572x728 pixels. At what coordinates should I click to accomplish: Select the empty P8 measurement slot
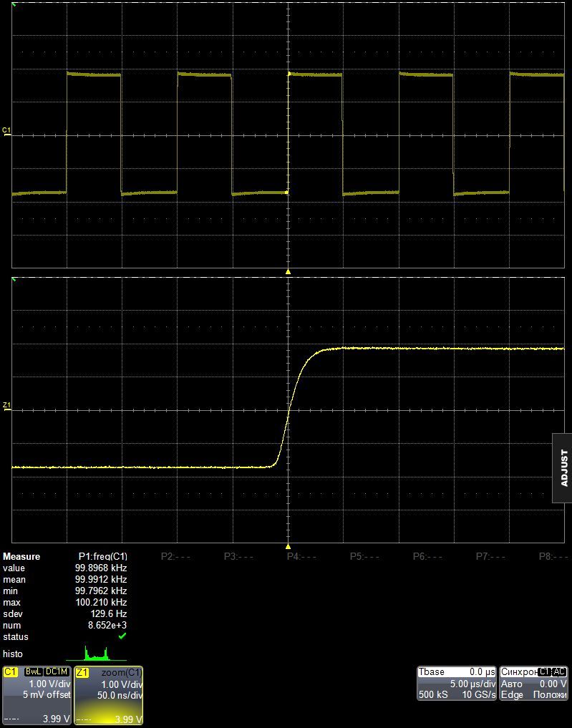coord(553,556)
